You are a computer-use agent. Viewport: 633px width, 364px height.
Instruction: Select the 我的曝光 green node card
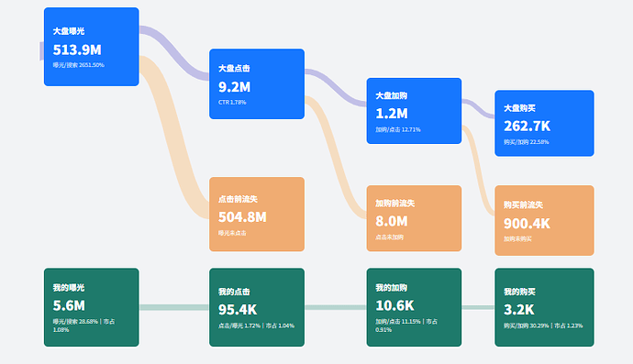(91, 307)
